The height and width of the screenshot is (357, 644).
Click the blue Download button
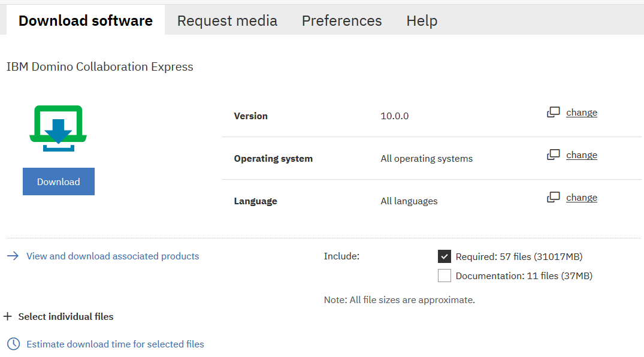(x=59, y=181)
